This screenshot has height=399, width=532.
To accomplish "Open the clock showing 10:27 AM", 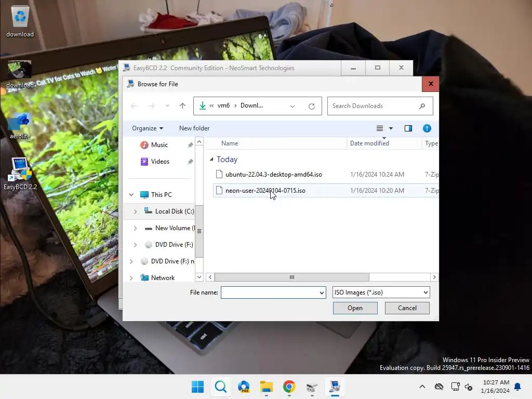I will (495, 387).
